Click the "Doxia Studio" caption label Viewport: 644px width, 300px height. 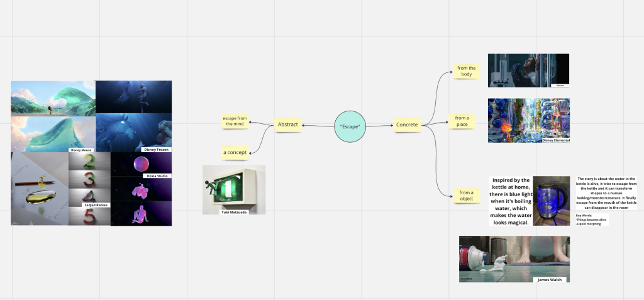(156, 176)
